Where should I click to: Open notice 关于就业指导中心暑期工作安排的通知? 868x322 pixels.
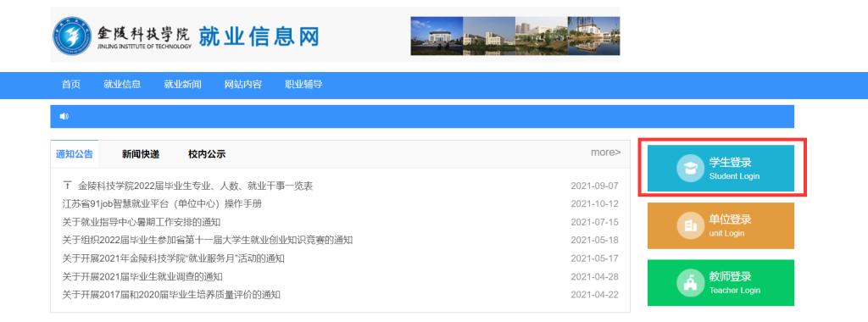tap(142, 222)
